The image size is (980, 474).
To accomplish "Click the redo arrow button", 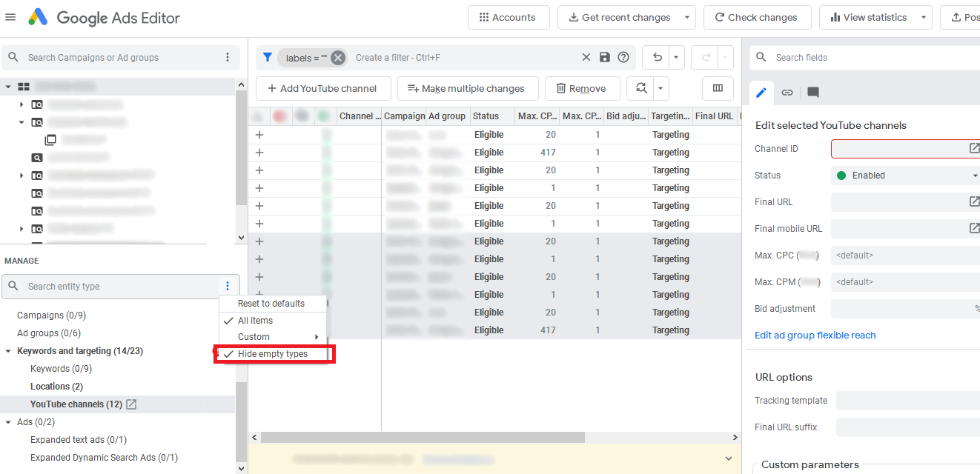I will tap(705, 57).
